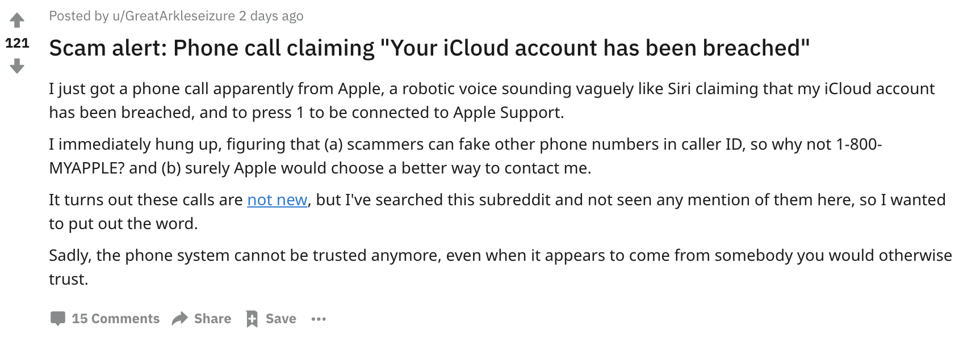Open the "not new" hyperlink
This screenshot has width=980, height=347.
(x=277, y=200)
